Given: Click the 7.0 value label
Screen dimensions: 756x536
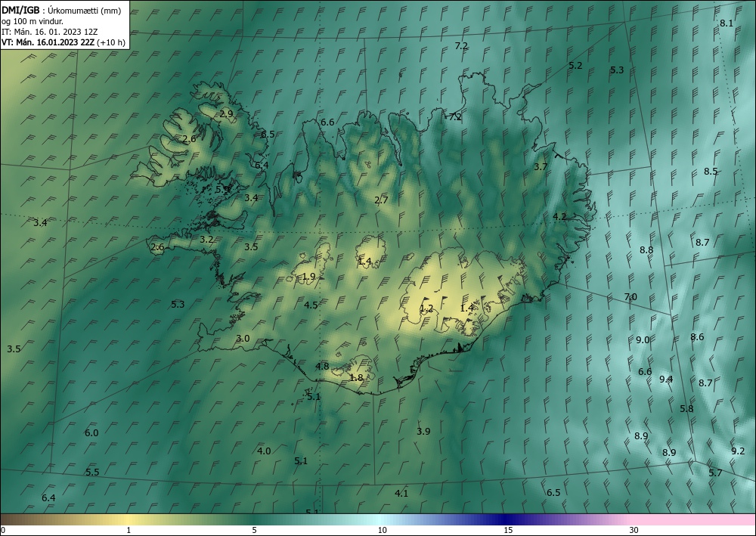Looking at the screenshot, I should tap(631, 297).
